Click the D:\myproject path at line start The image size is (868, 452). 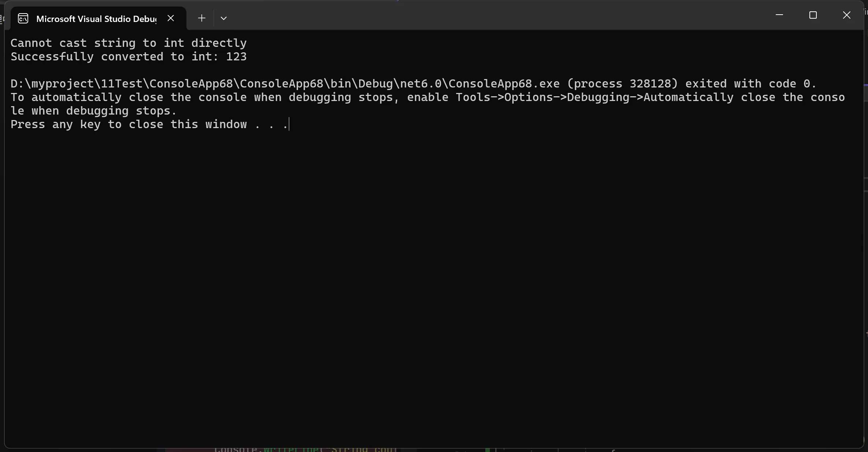click(51, 84)
